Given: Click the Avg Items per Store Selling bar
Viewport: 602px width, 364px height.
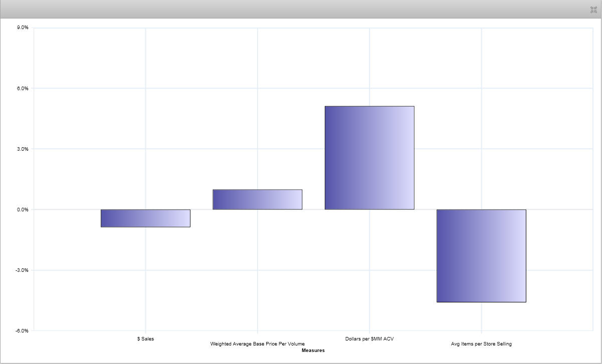Looking at the screenshot, I should 481,255.
